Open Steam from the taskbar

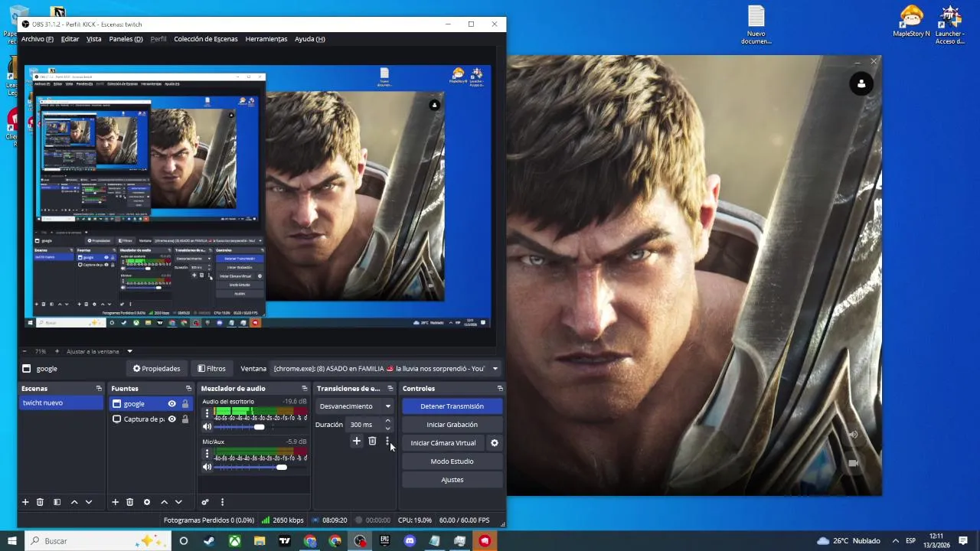click(x=209, y=541)
